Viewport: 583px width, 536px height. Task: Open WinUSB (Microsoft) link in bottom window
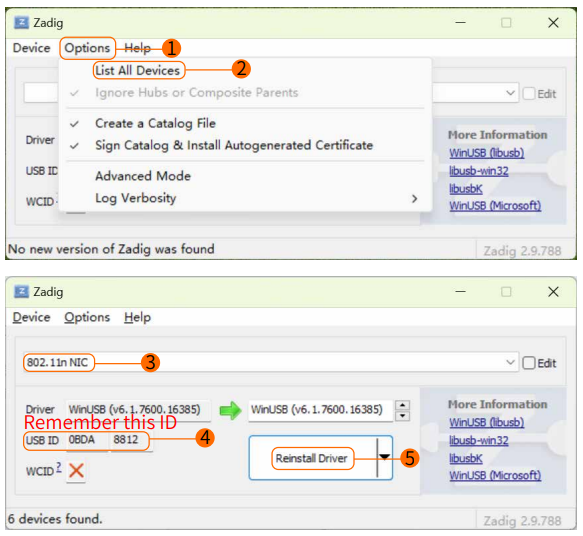tap(495, 475)
